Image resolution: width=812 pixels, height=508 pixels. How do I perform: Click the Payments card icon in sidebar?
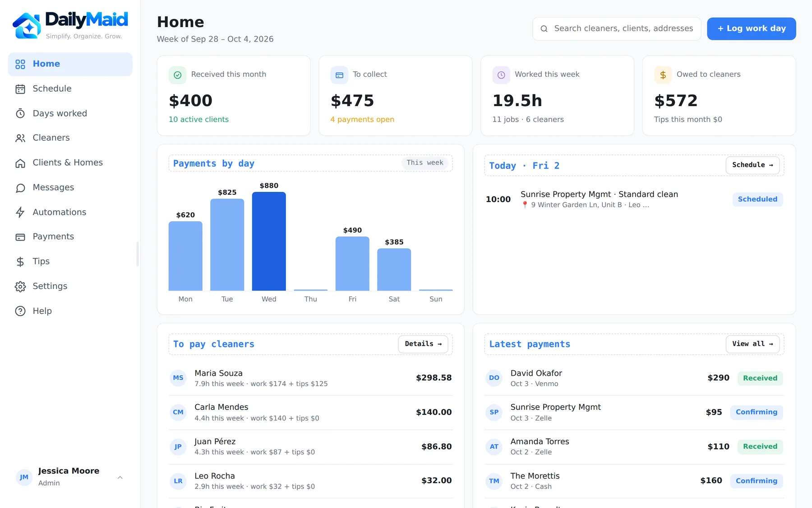[20, 237]
